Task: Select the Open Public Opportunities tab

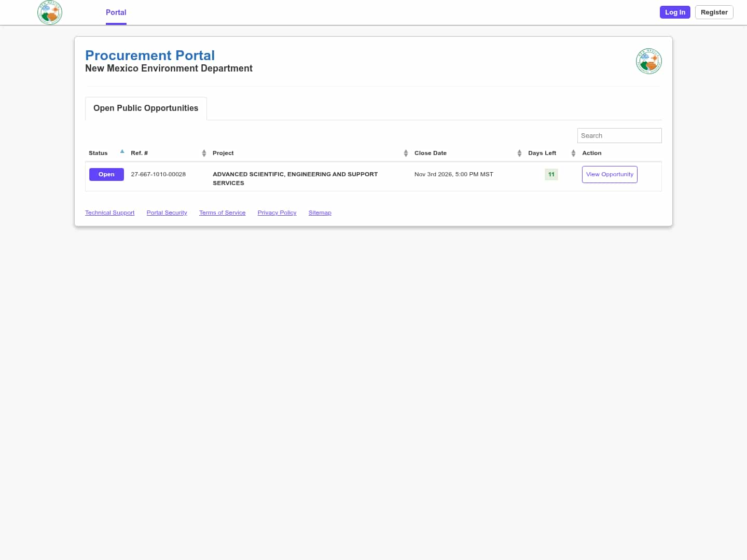Action: pos(146,108)
